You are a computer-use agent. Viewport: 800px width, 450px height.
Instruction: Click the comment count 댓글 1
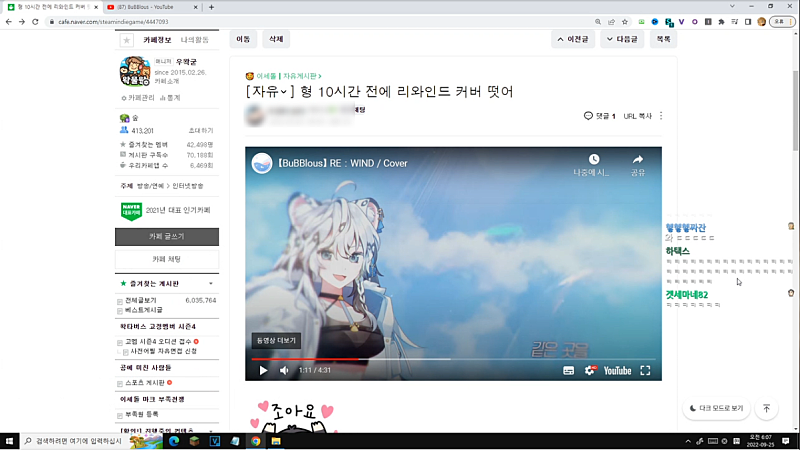point(599,116)
